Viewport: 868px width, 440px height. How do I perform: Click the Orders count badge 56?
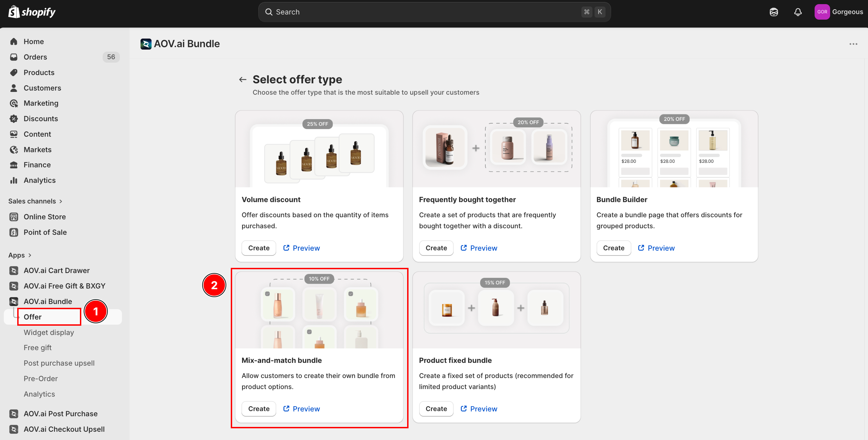pyautogui.click(x=111, y=57)
